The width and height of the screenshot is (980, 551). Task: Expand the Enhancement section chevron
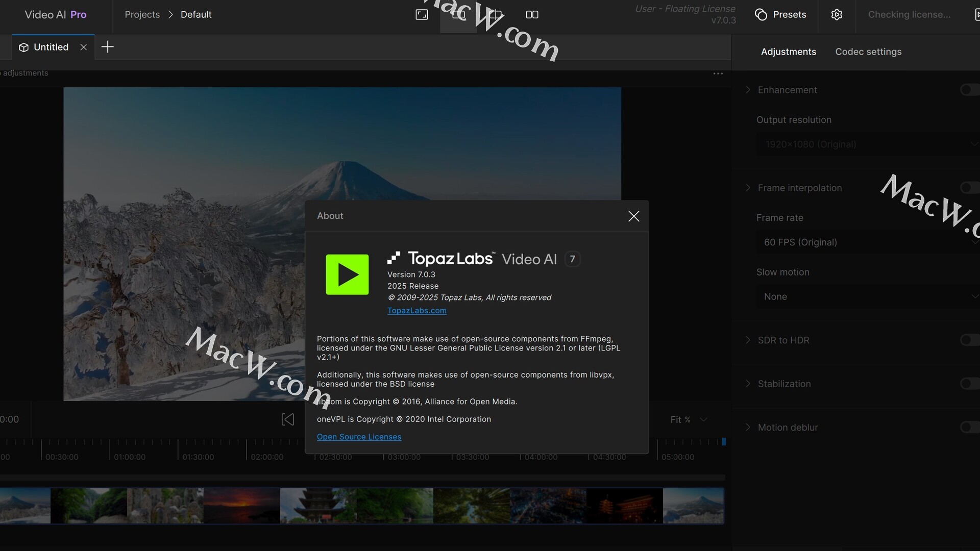748,90
